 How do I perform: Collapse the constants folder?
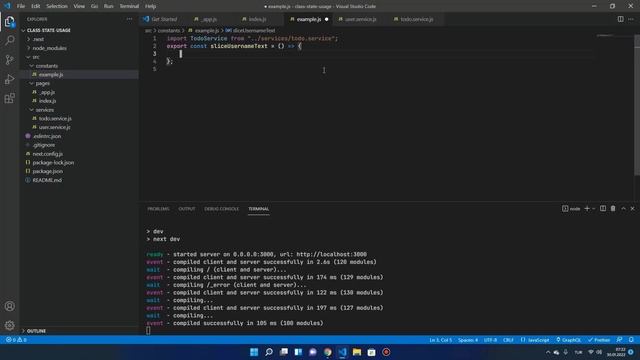click(47, 66)
